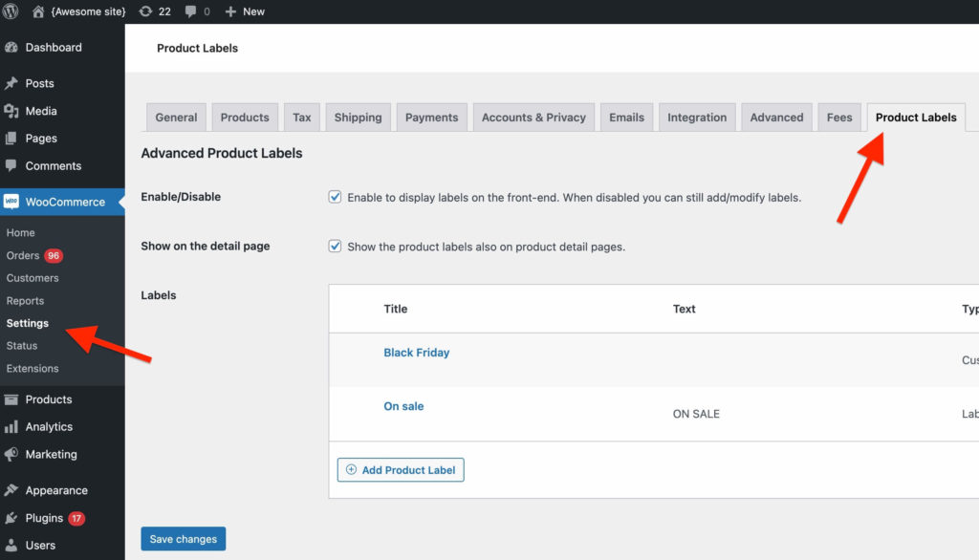This screenshot has height=560, width=979.
Task: Open the Payments tab
Action: click(431, 118)
